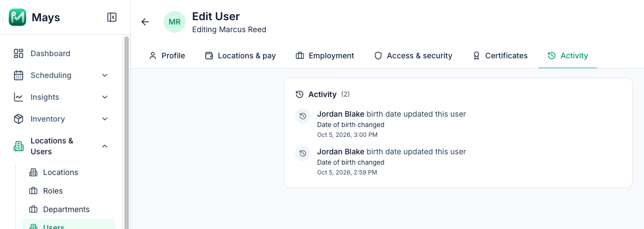Click the history icon in Activity card header
The height and width of the screenshot is (229, 644).
pyautogui.click(x=300, y=94)
